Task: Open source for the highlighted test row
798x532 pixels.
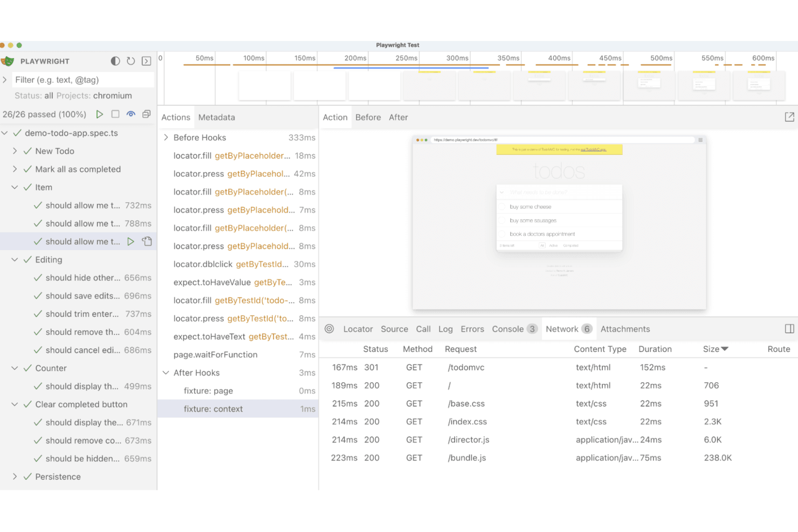Action: [147, 241]
